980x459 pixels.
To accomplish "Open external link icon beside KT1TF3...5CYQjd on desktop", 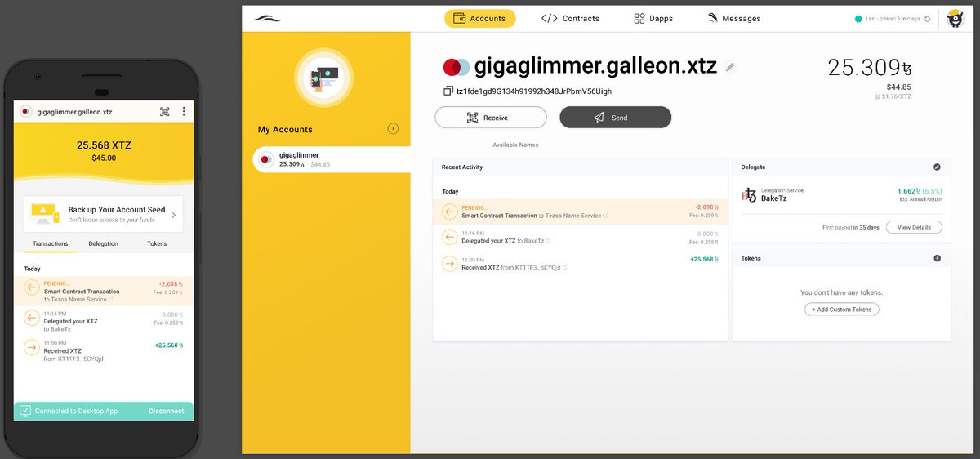I will coord(565,267).
